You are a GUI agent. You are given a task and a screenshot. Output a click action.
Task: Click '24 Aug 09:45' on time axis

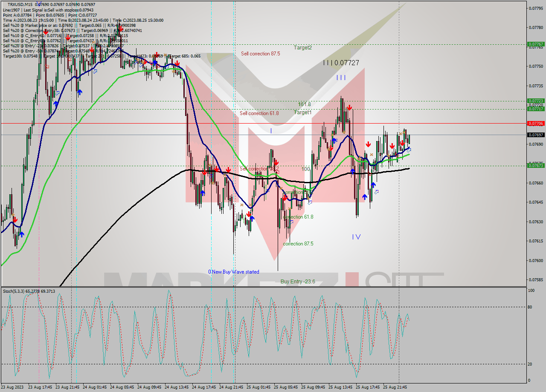point(149,387)
